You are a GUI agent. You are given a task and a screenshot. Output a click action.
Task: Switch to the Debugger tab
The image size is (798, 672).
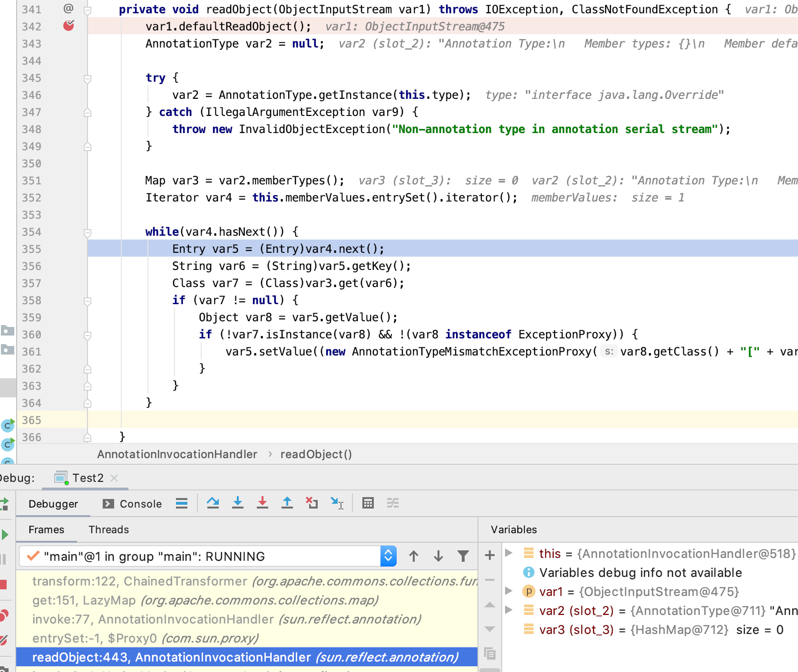click(x=53, y=504)
